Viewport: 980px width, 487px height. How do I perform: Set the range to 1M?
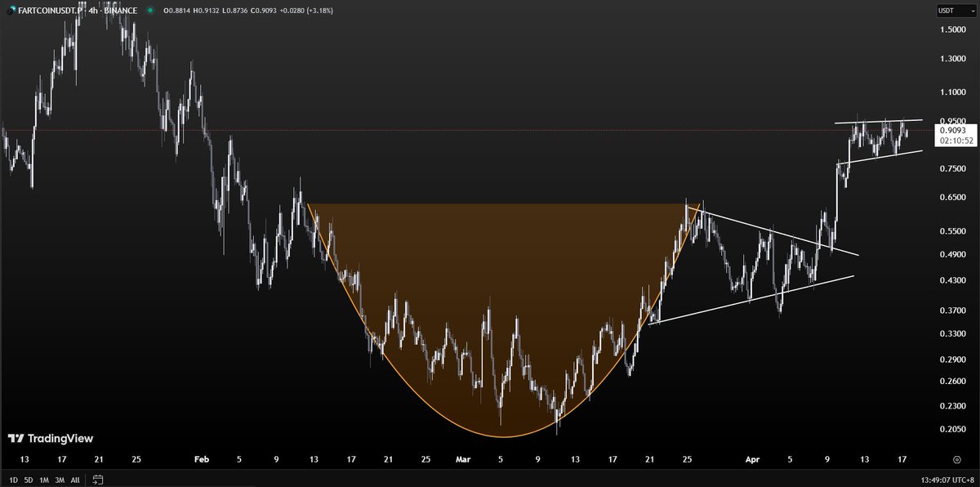(x=44, y=480)
